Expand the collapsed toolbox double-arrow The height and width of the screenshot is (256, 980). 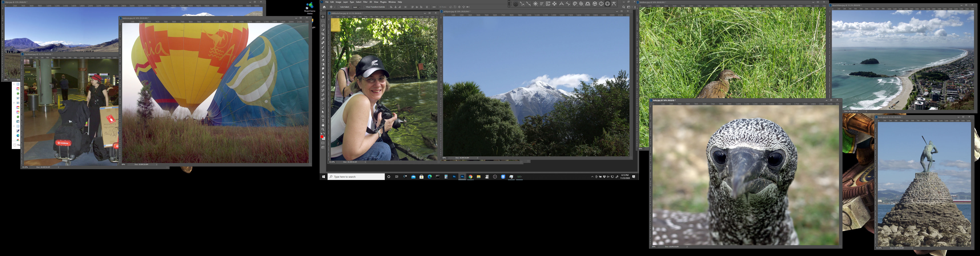321,11
